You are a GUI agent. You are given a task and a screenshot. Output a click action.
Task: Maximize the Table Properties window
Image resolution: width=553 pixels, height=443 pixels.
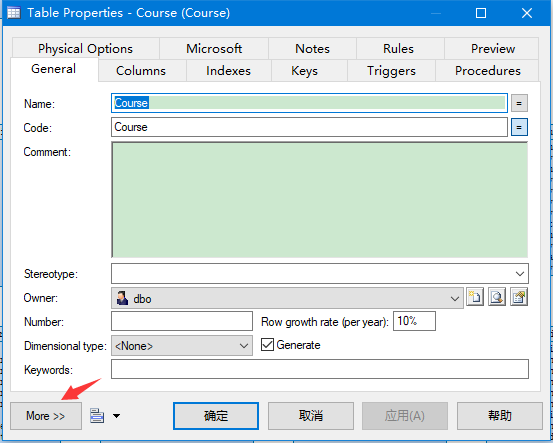point(481,13)
